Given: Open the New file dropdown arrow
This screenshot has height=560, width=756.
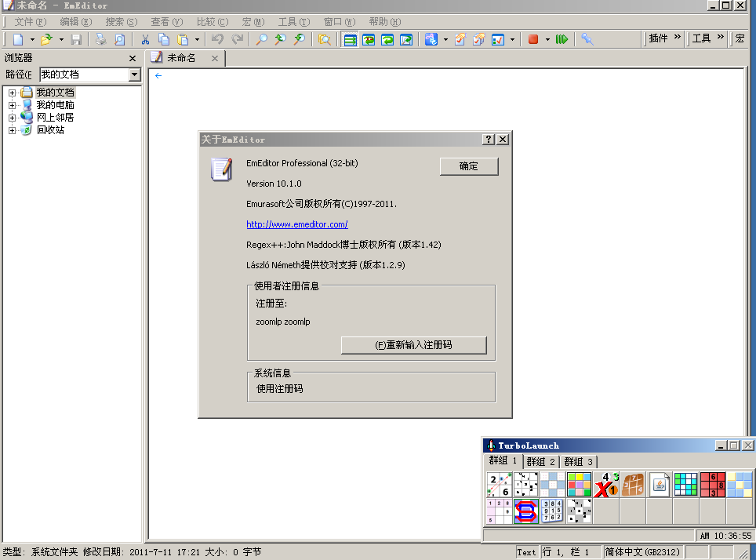Looking at the screenshot, I should click(x=32, y=39).
